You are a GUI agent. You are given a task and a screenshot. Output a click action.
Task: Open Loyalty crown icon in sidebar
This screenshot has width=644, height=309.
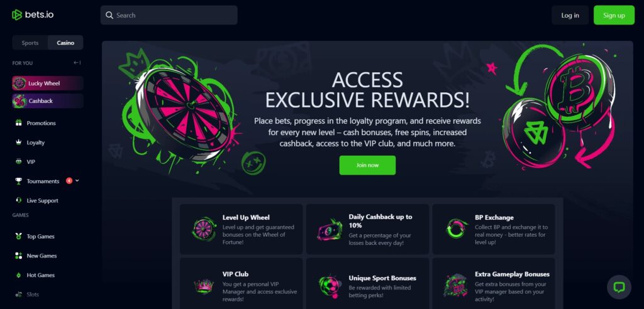click(x=18, y=143)
